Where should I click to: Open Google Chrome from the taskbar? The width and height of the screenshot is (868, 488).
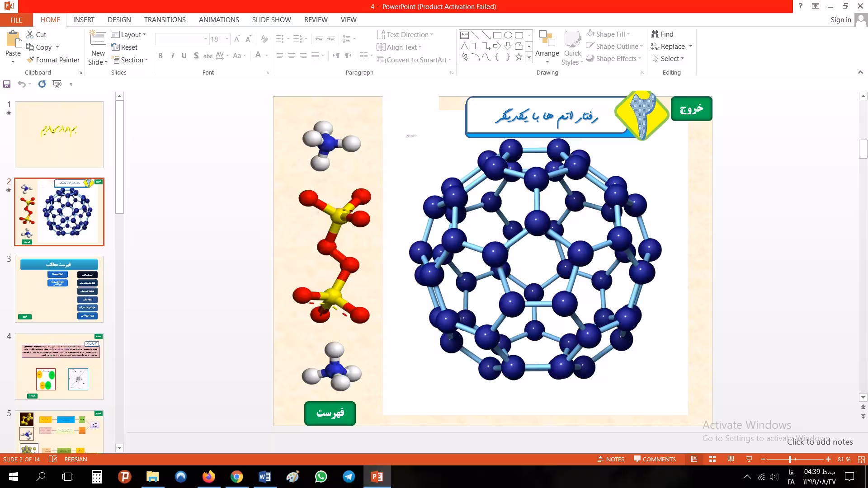236,477
